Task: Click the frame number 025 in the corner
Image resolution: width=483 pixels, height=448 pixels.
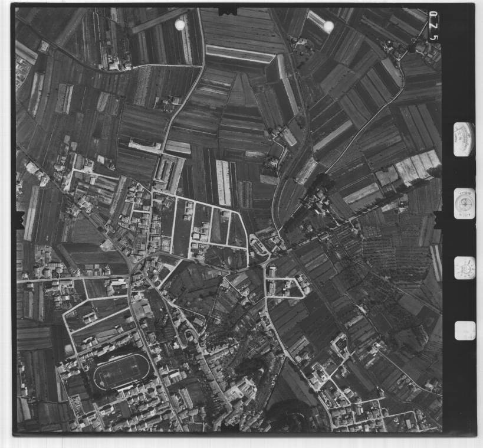Action: point(433,26)
